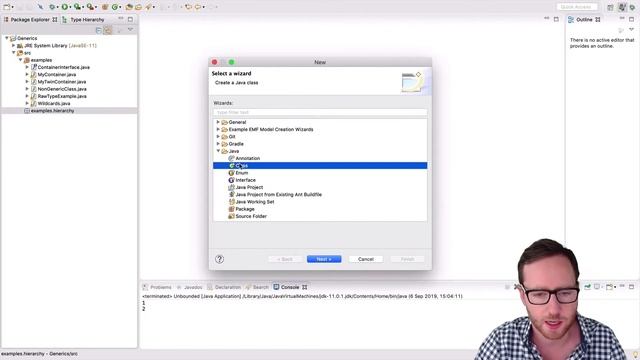Expand the Git wizard category
The height and width of the screenshot is (360, 640).
(x=218, y=136)
